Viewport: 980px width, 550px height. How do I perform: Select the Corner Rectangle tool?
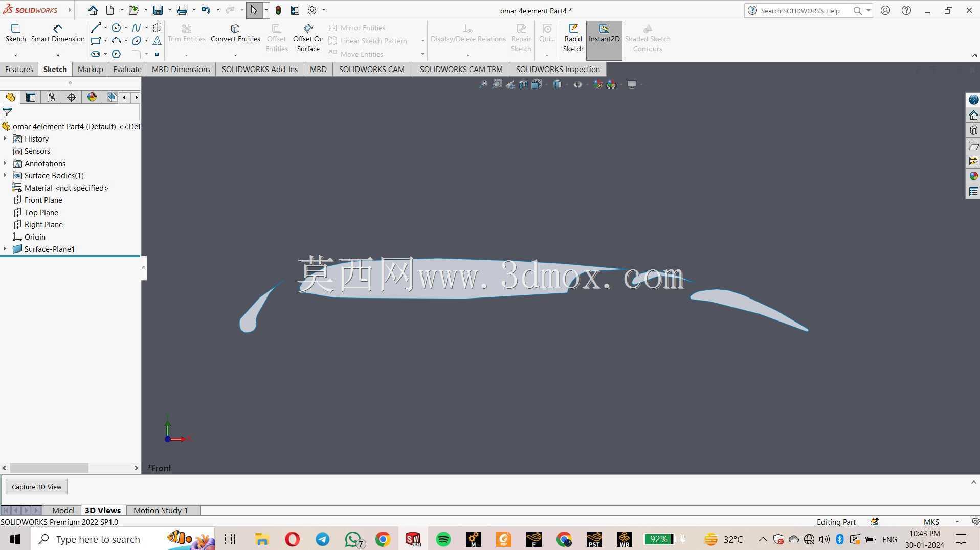(96, 41)
